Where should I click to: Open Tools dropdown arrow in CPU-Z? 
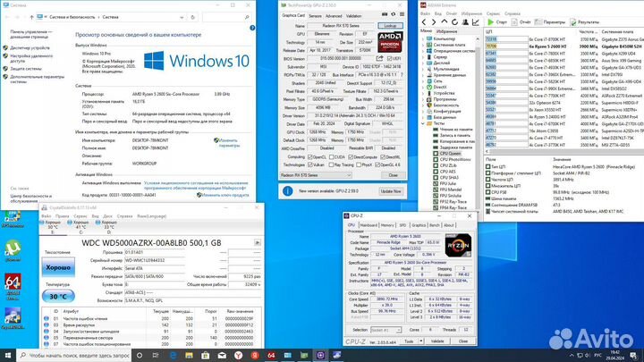pyautogui.click(x=421, y=341)
